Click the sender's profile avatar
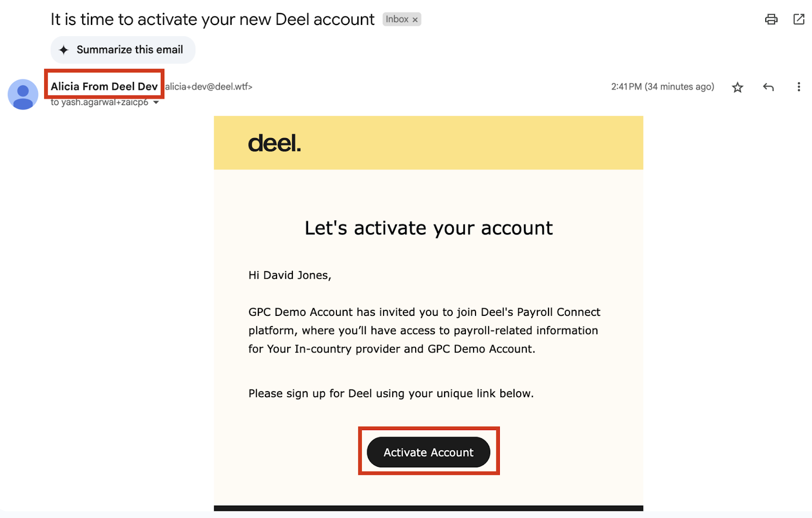This screenshot has width=812, height=518. point(23,94)
